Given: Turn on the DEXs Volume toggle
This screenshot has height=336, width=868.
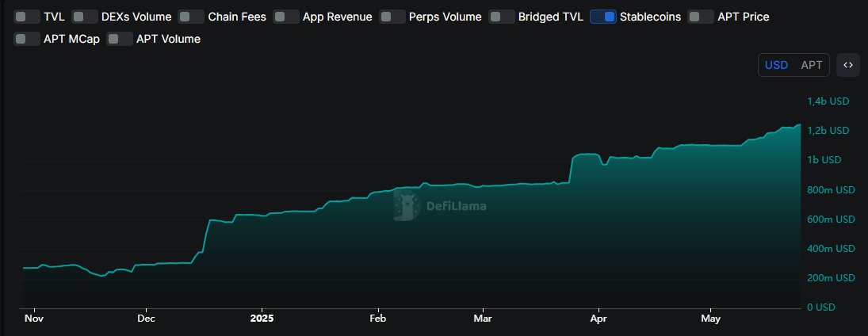Looking at the screenshot, I should [86, 17].
